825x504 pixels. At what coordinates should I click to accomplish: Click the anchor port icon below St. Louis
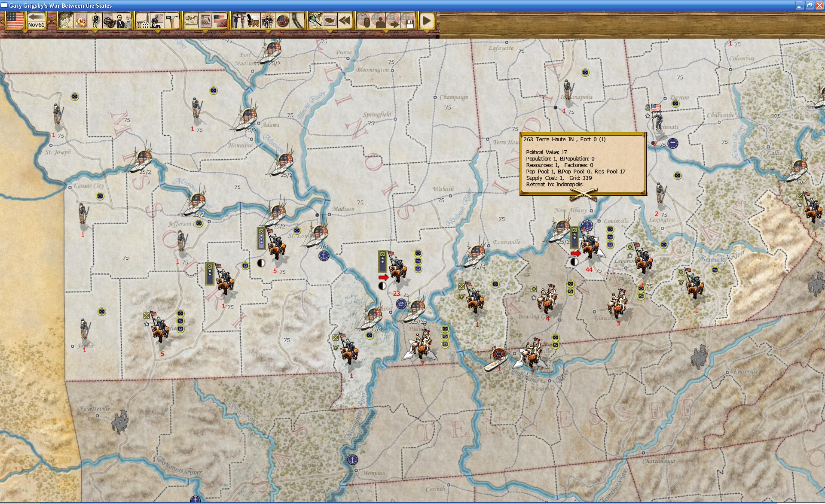(x=324, y=256)
